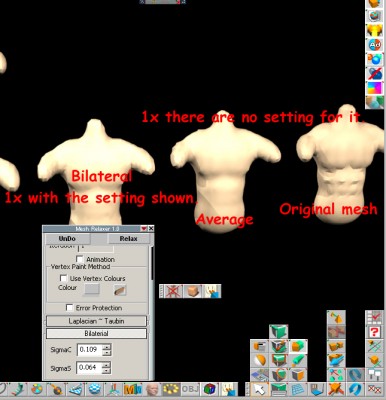
Task: Click the ring of yellow lights icon
Action: pos(171,389)
